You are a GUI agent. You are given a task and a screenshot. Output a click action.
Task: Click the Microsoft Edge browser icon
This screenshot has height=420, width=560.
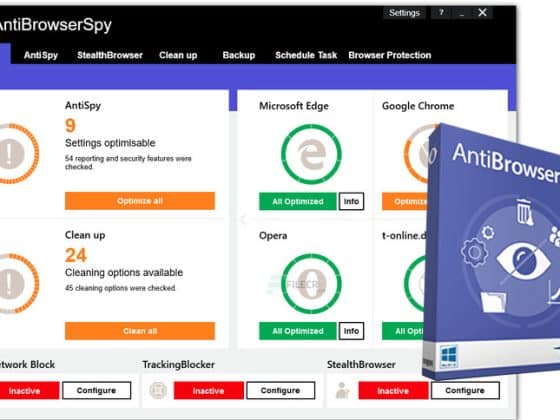click(x=311, y=154)
